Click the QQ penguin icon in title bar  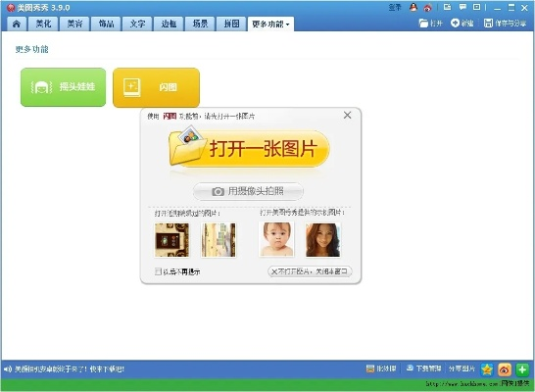[x=413, y=7]
